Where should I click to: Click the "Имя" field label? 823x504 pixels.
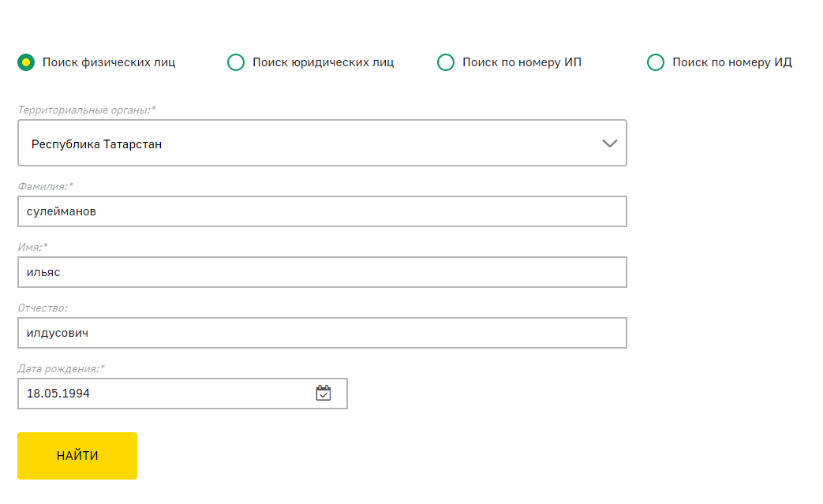tap(32, 247)
